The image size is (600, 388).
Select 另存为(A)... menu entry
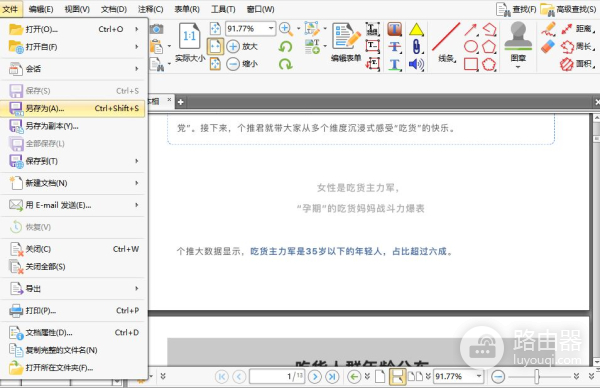[73, 108]
